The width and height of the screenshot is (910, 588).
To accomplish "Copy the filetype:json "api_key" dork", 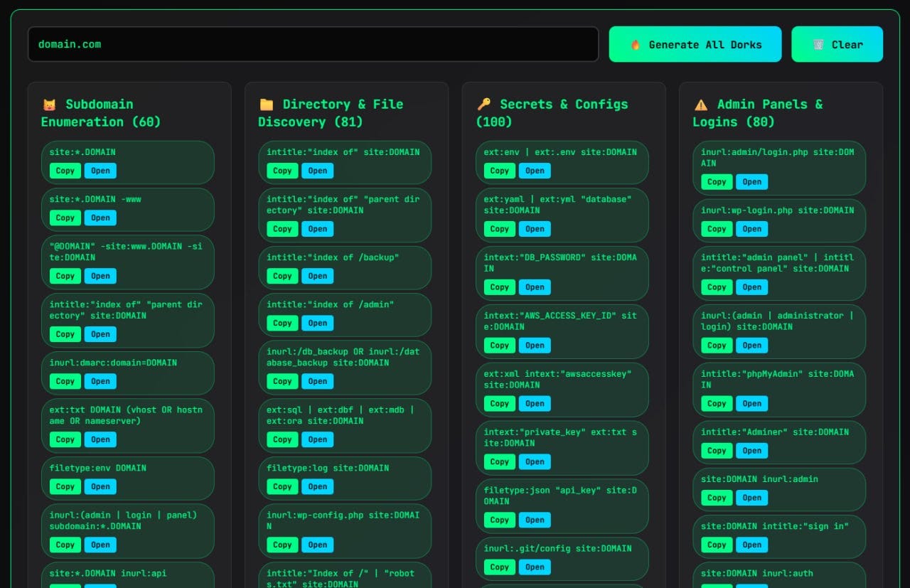I will pos(500,520).
